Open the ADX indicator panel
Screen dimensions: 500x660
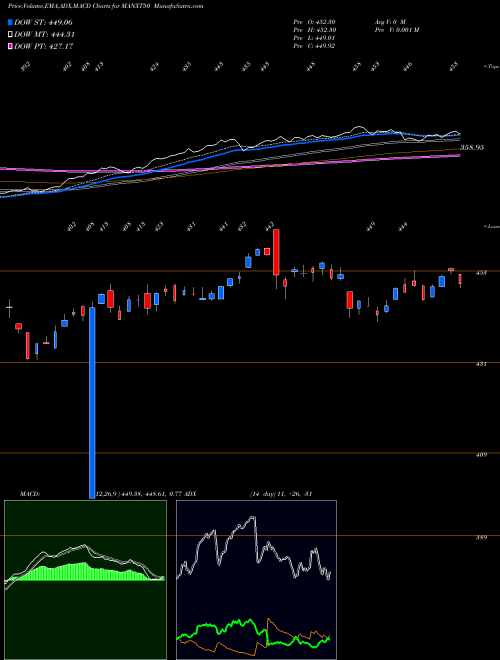(256, 580)
